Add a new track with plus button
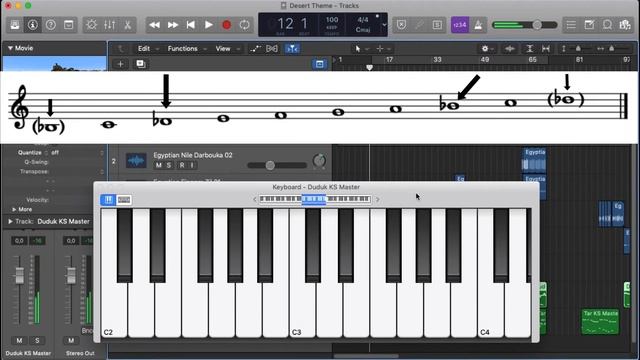640x360 pixels. coord(120,64)
